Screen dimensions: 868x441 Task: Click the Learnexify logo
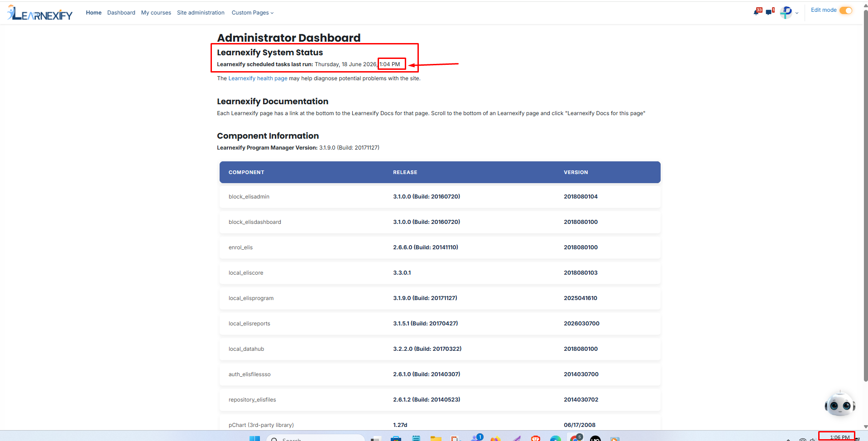(40, 13)
